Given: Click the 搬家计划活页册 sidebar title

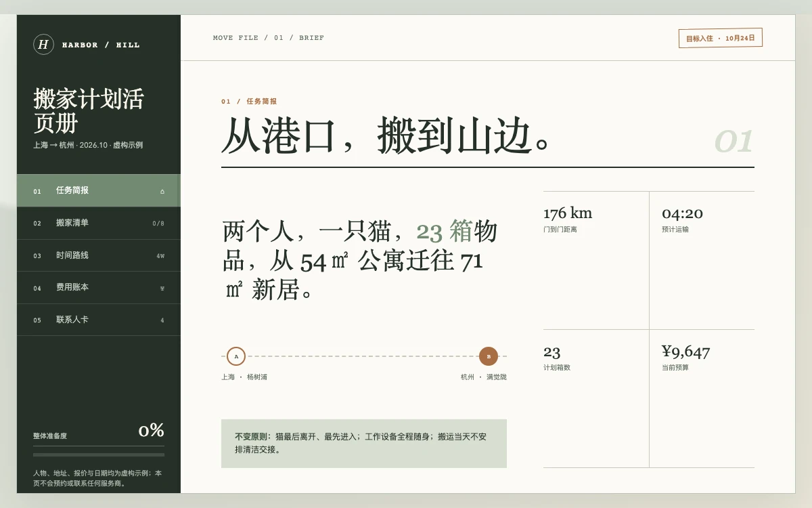Looking at the screenshot, I should click(89, 111).
